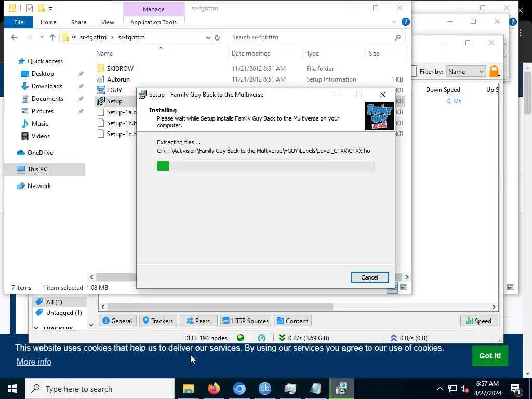The image size is (532, 399).
Task: Open the Filter by Name dropdown
Action: pyautogui.click(x=465, y=72)
